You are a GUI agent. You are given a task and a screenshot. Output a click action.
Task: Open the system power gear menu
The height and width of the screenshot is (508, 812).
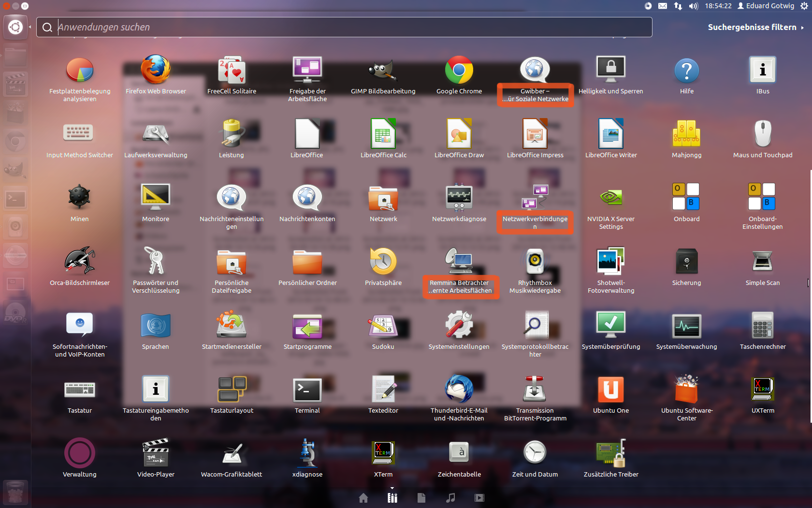tap(804, 6)
